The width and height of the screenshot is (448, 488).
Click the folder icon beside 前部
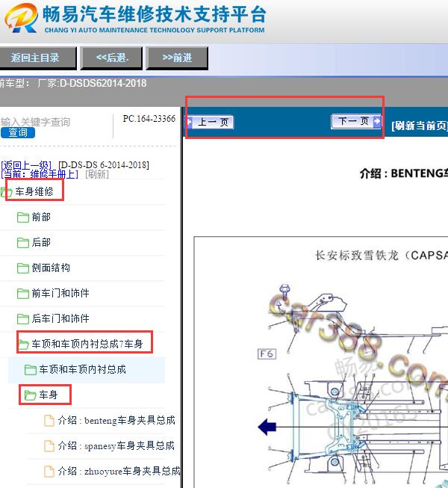click(x=23, y=217)
